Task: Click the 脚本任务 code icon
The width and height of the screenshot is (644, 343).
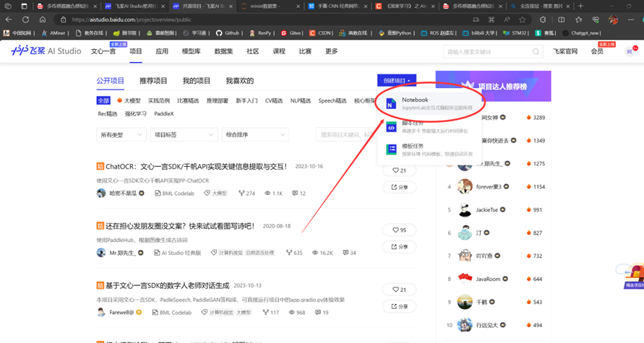Action: click(391, 127)
